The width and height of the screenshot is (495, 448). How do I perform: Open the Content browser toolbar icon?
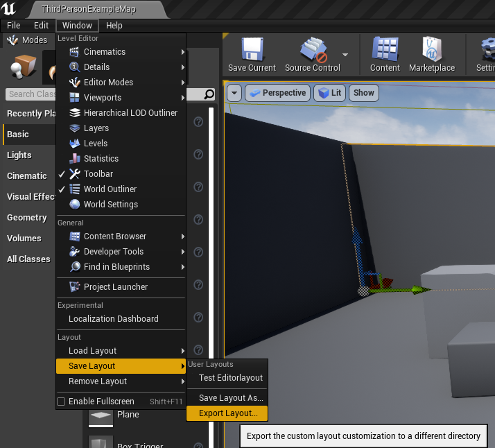coord(385,49)
